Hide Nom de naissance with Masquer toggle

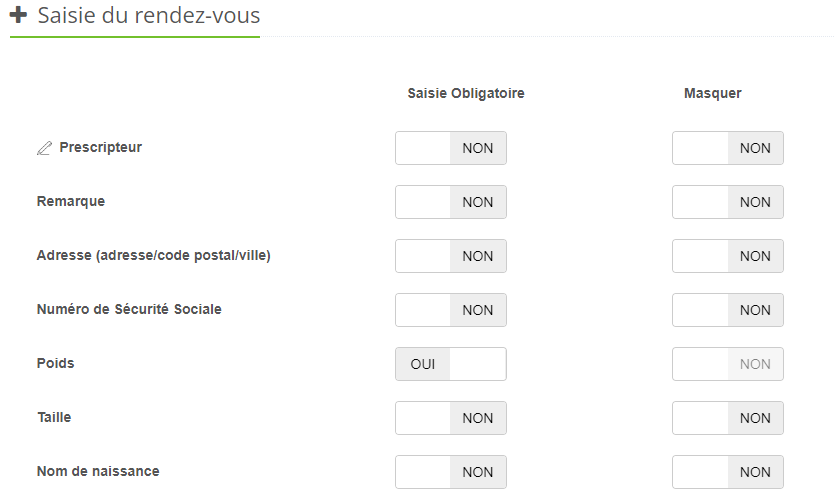pyautogui.click(x=728, y=472)
